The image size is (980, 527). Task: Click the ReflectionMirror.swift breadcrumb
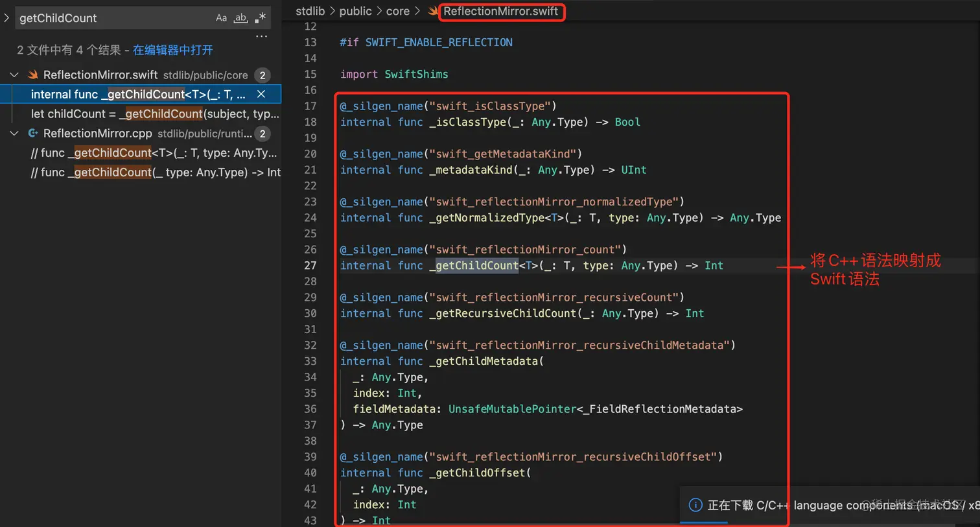pyautogui.click(x=500, y=11)
